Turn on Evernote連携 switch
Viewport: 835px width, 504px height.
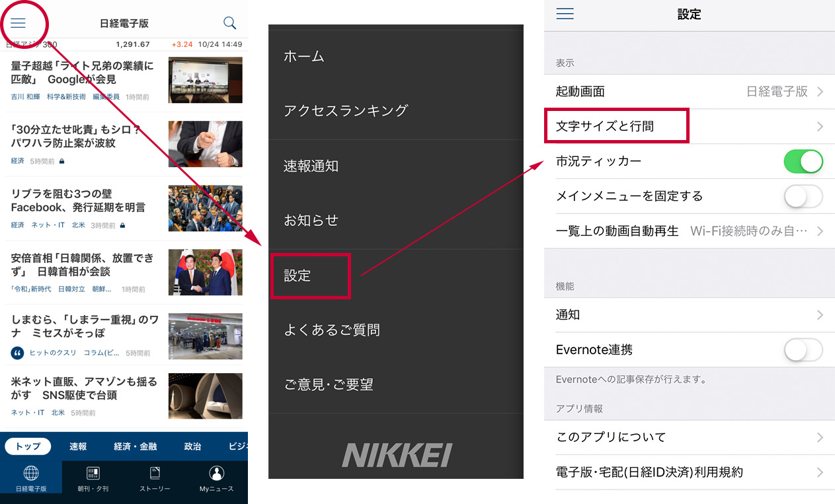(803, 349)
